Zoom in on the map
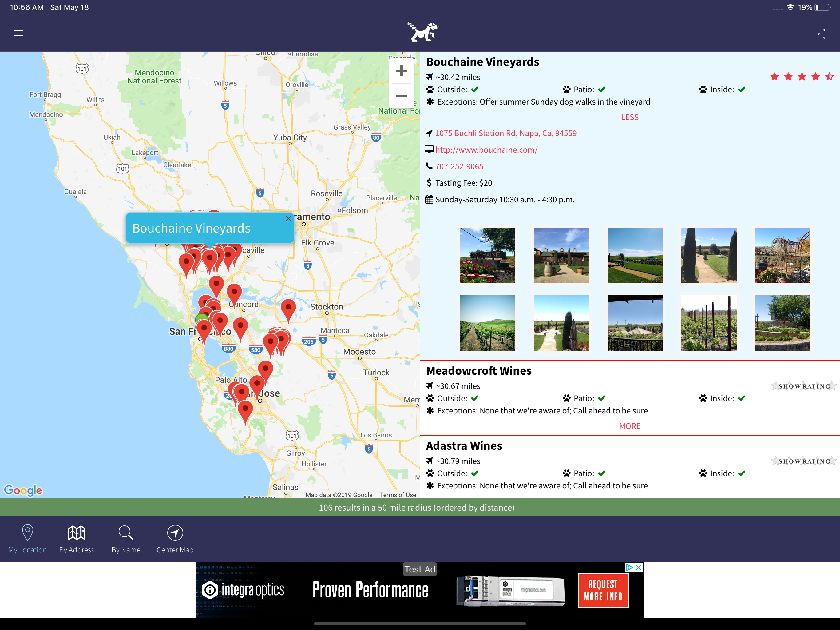840x630 pixels. [x=401, y=71]
